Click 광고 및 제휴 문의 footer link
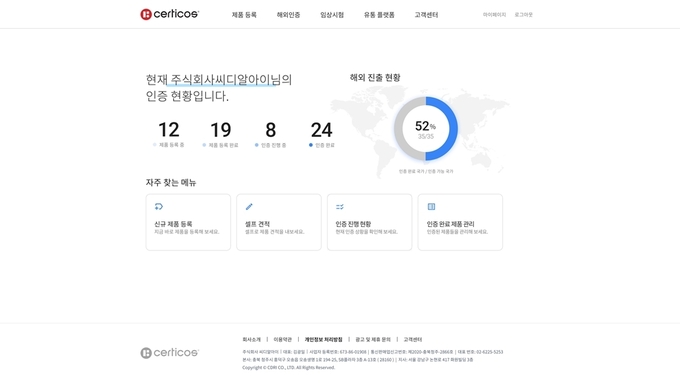Viewport: 680px width, 383px height. click(x=373, y=340)
